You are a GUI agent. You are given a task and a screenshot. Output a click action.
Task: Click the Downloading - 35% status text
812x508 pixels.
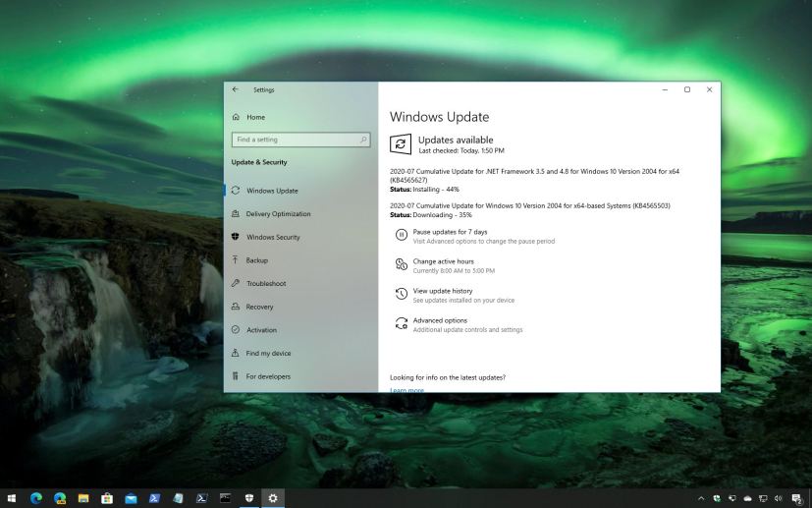click(x=442, y=214)
